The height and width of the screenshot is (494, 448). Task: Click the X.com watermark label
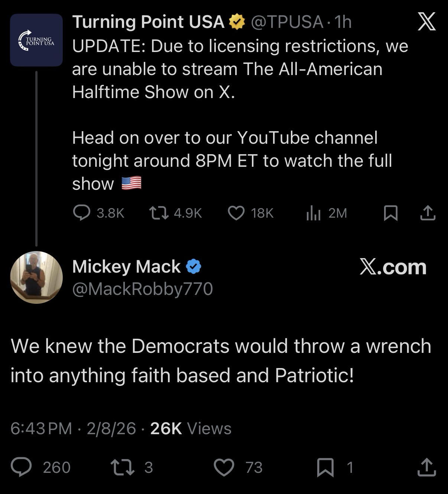393,267
